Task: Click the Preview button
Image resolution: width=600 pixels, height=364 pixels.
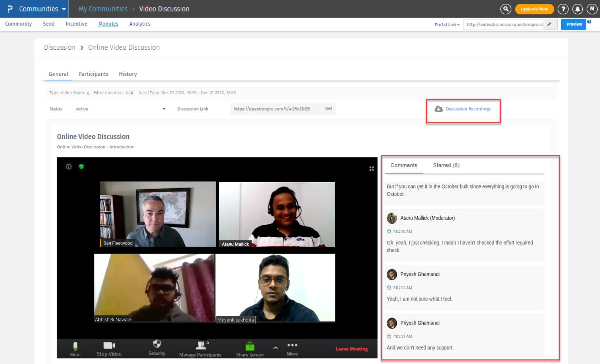Action: (574, 24)
